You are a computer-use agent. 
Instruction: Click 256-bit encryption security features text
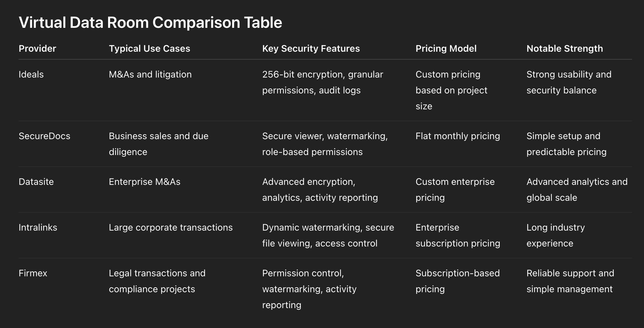[x=323, y=82]
